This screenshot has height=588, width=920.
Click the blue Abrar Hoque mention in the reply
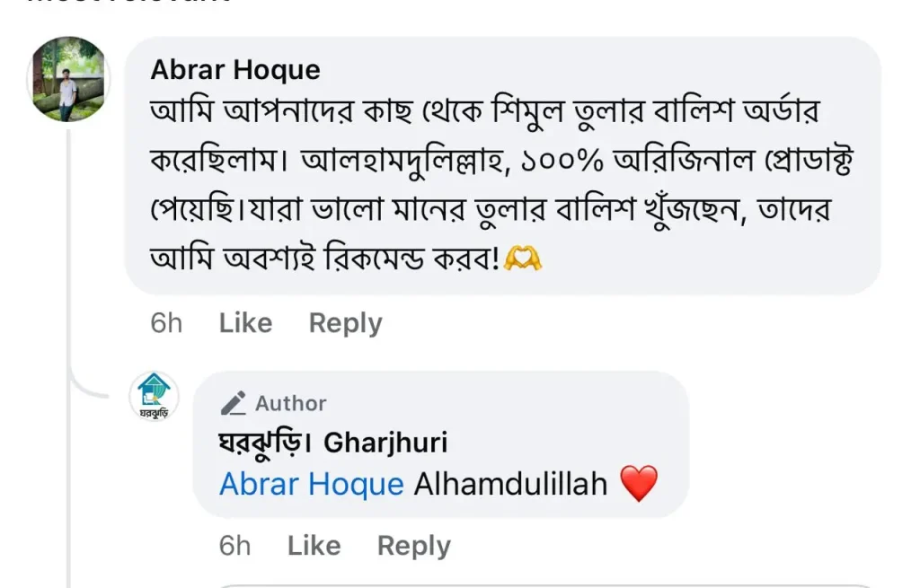pyautogui.click(x=312, y=485)
